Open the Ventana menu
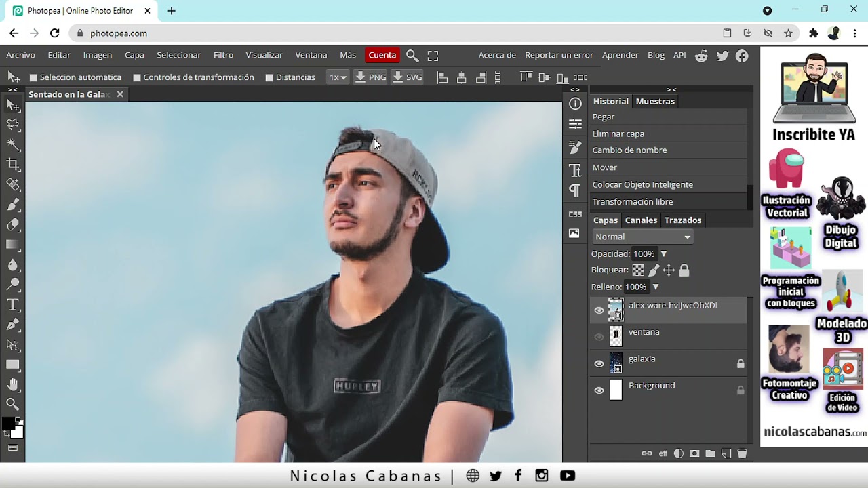This screenshot has height=488, width=868. point(311,55)
